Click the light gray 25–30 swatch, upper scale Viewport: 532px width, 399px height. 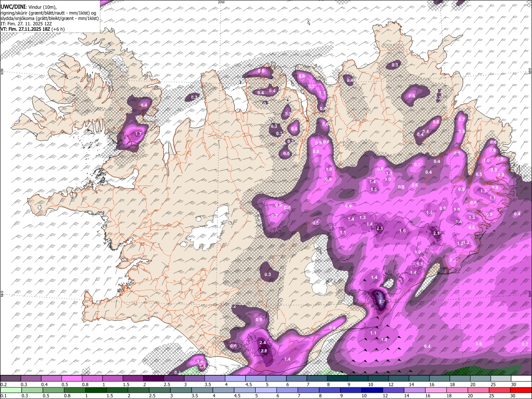tap(501, 378)
